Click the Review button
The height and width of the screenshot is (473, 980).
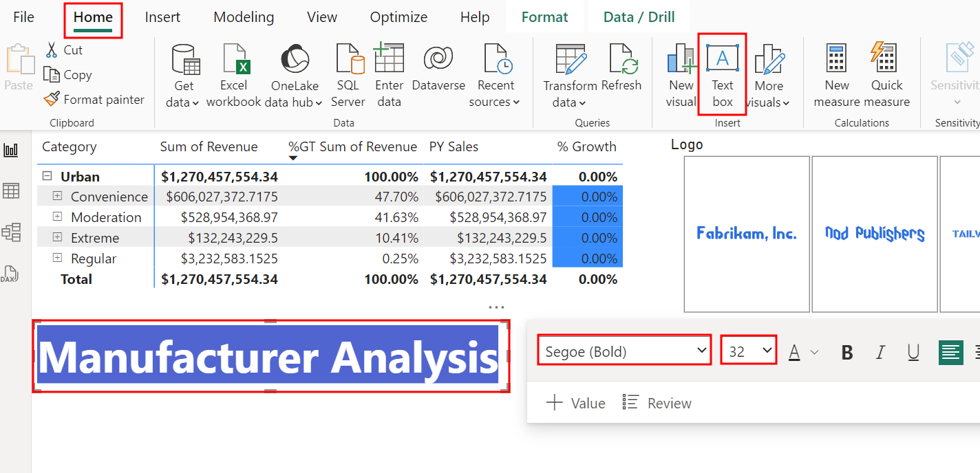coord(656,403)
